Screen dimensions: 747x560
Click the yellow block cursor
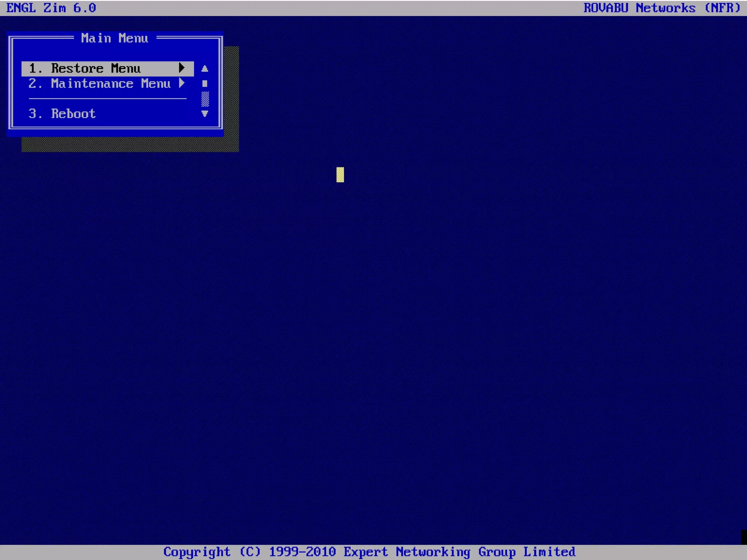click(340, 175)
